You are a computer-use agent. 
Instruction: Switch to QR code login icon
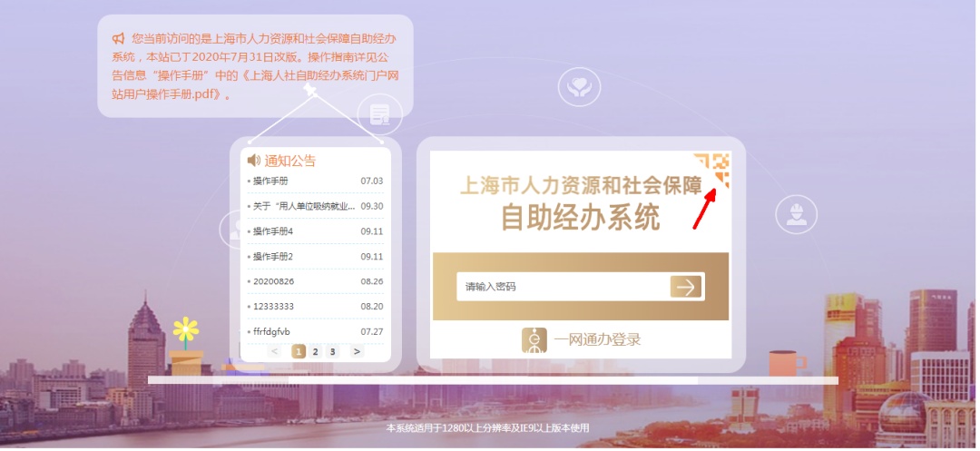pyautogui.click(x=712, y=170)
